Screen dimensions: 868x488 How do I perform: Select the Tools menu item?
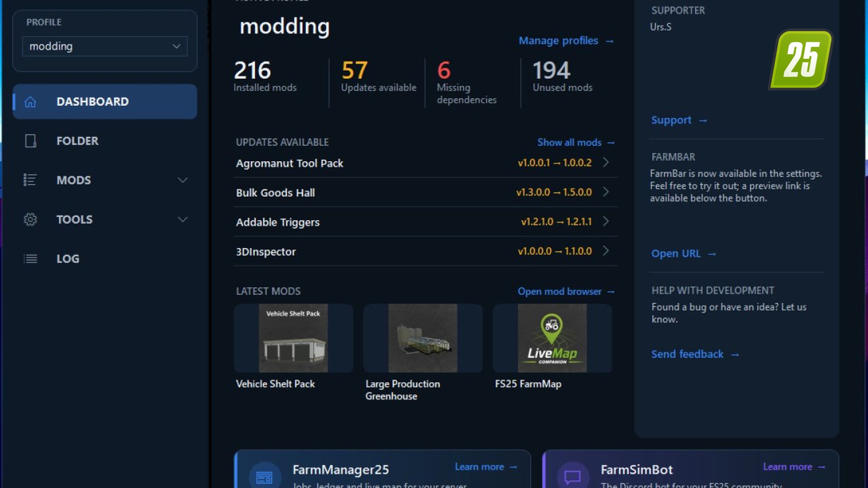click(x=105, y=219)
